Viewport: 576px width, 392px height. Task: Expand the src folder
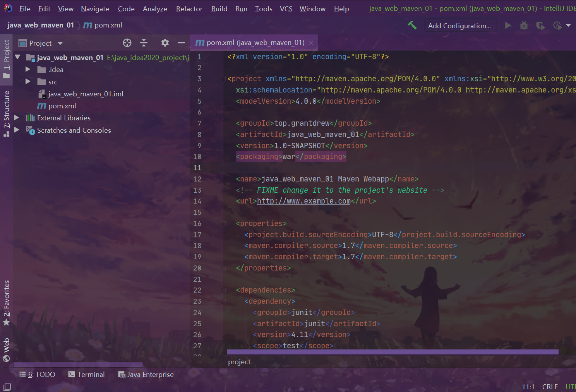pyautogui.click(x=28, y=82)
